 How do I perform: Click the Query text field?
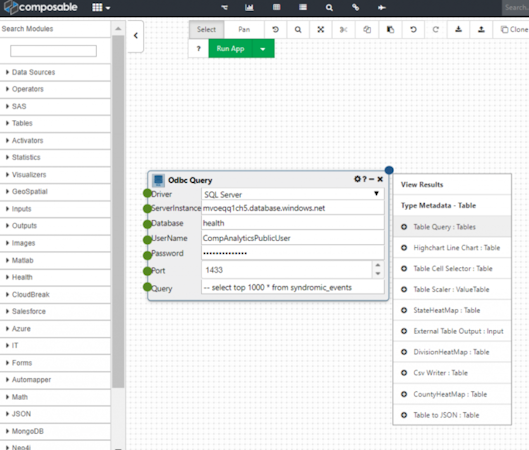(x=293, y=287)
